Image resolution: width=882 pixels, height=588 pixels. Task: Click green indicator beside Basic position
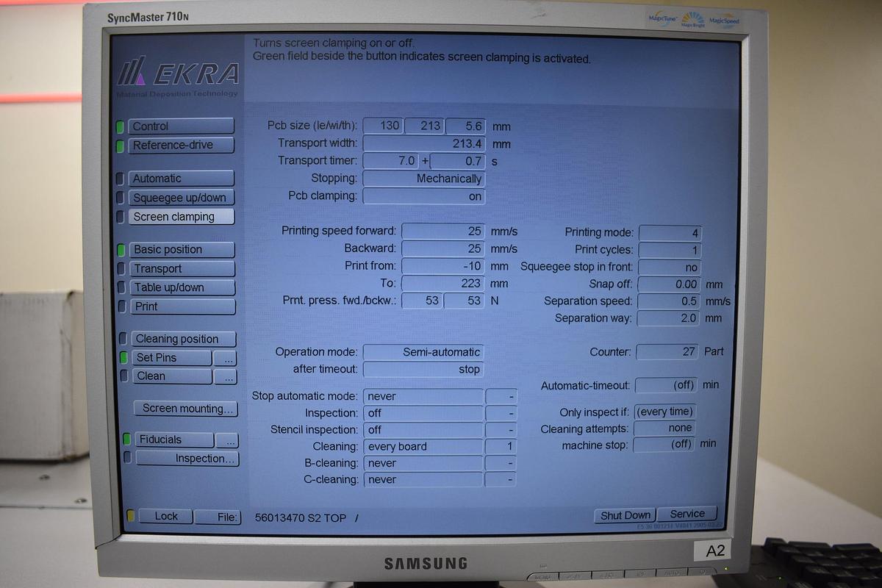tap(121, 250)
